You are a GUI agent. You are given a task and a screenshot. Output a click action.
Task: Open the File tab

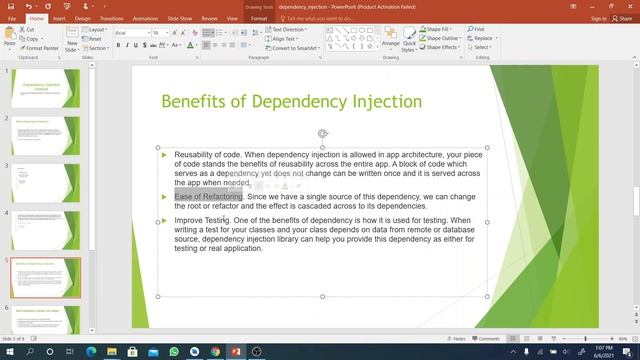[x=12, y=18]
